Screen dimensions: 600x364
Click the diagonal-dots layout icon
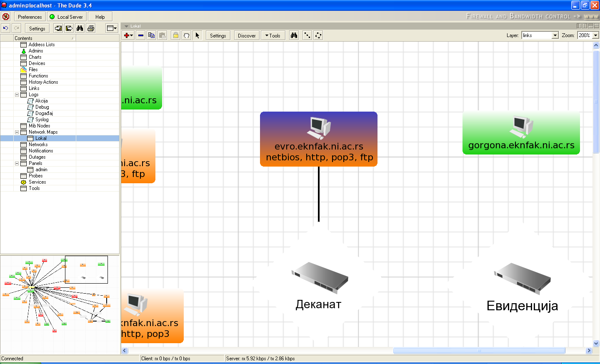click(x=307, y=35)
